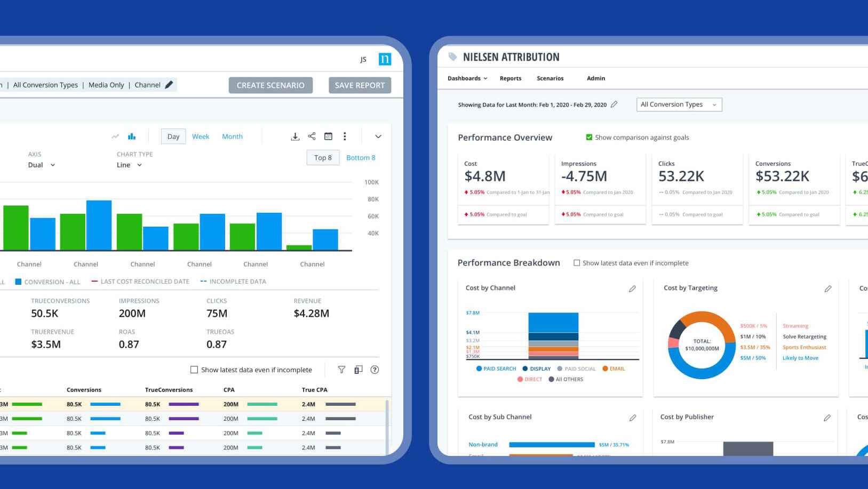
Task: Click the Conversions $53.22K overview card
Action: (794, 189)
